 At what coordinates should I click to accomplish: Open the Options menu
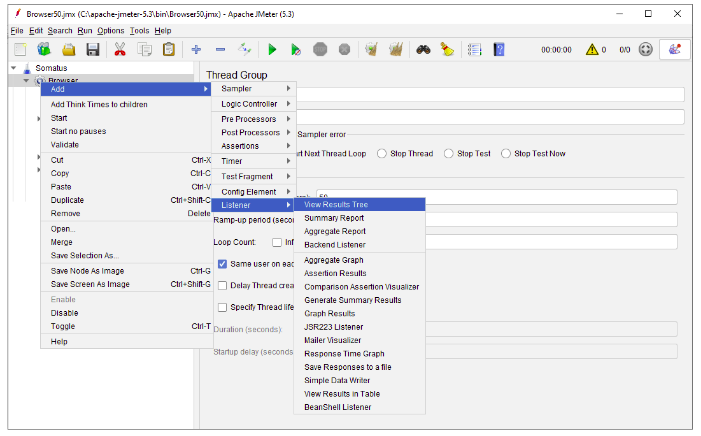click(x=110, y=30)
